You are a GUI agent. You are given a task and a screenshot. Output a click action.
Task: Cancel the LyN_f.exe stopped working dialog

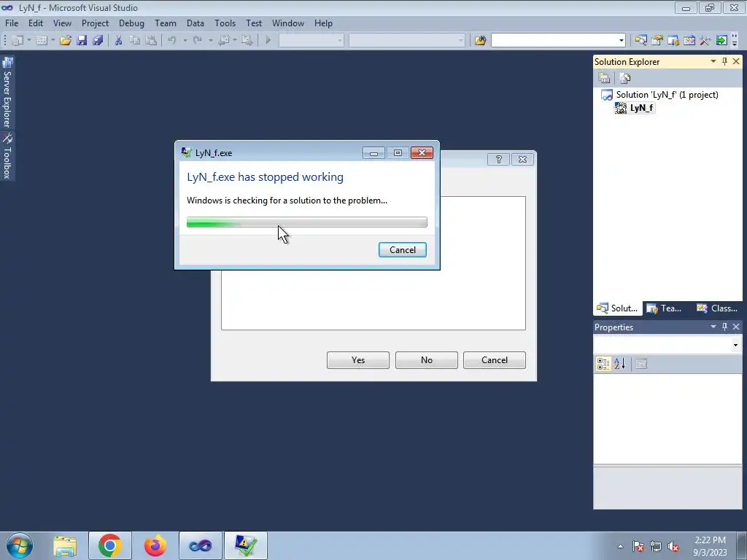403,250
